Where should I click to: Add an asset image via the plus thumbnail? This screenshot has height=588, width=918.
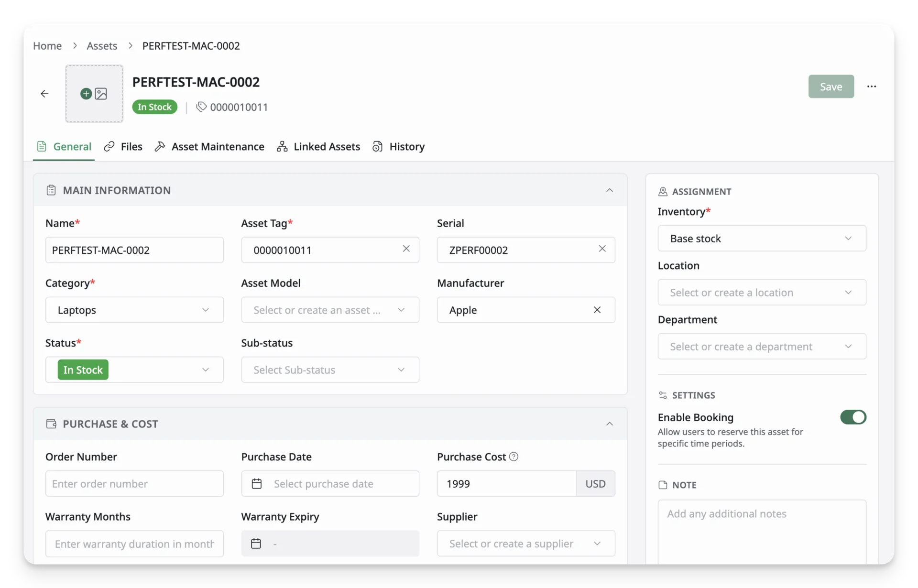(x=94, y=94)
